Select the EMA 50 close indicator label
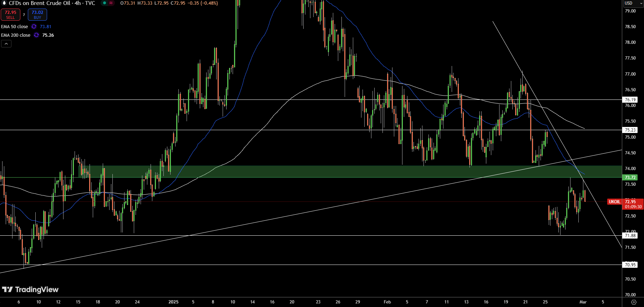Image resolution: width=644 pixels, height=307 pixels. point(14,26)
